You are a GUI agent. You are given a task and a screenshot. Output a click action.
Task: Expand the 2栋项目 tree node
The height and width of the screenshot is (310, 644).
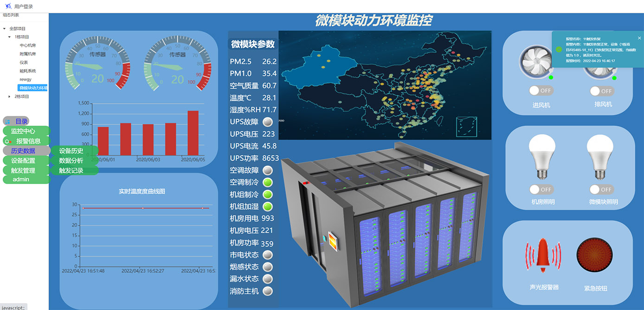point(10,96)
